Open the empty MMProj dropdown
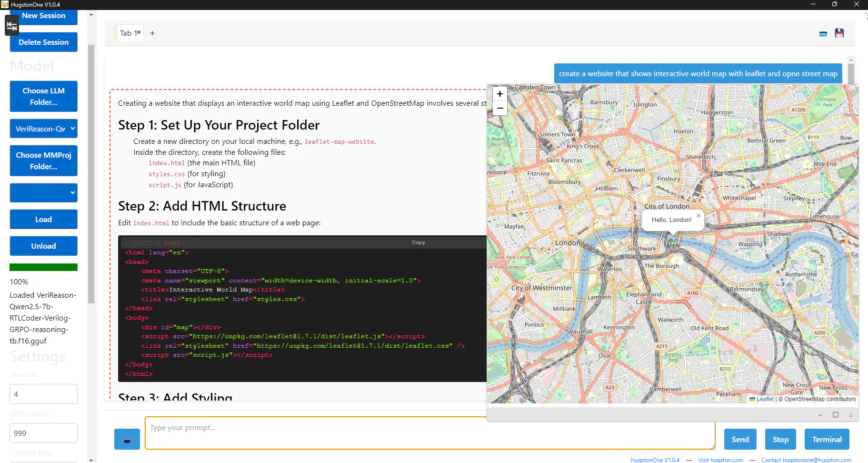The width and height of the screenshot is (868, 463). (x=44, y=193)
